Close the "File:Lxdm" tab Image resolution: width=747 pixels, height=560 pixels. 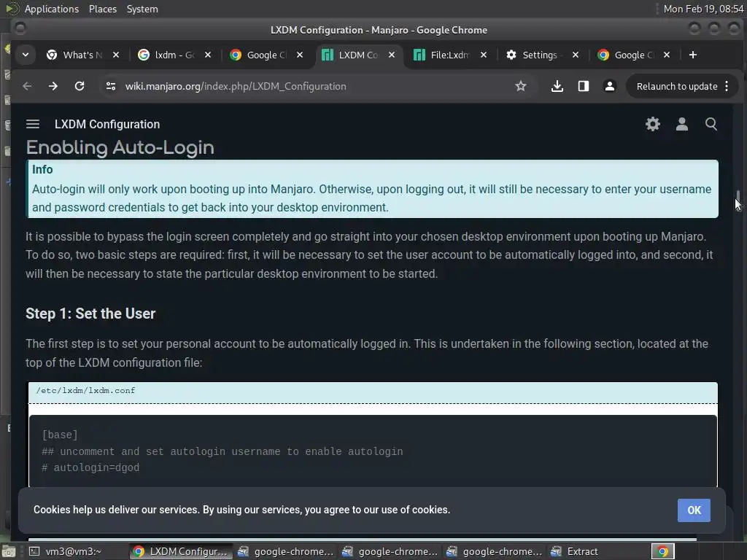click(484, 55)
